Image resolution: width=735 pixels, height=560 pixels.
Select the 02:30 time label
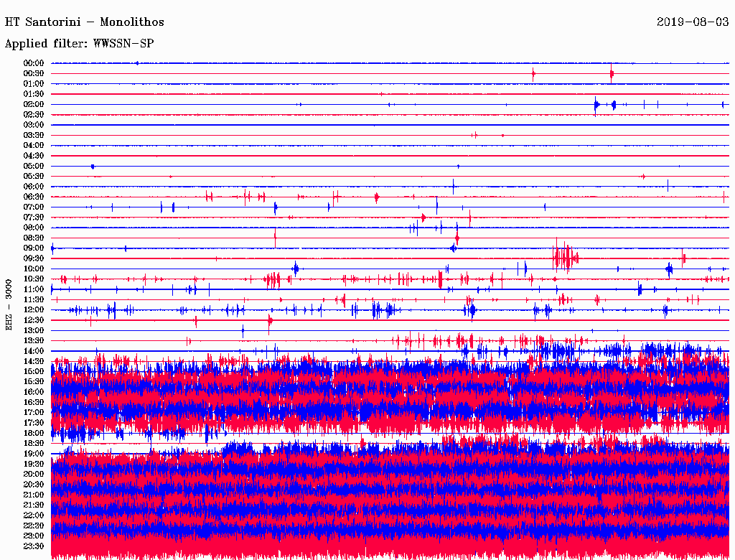click(34, 115)
